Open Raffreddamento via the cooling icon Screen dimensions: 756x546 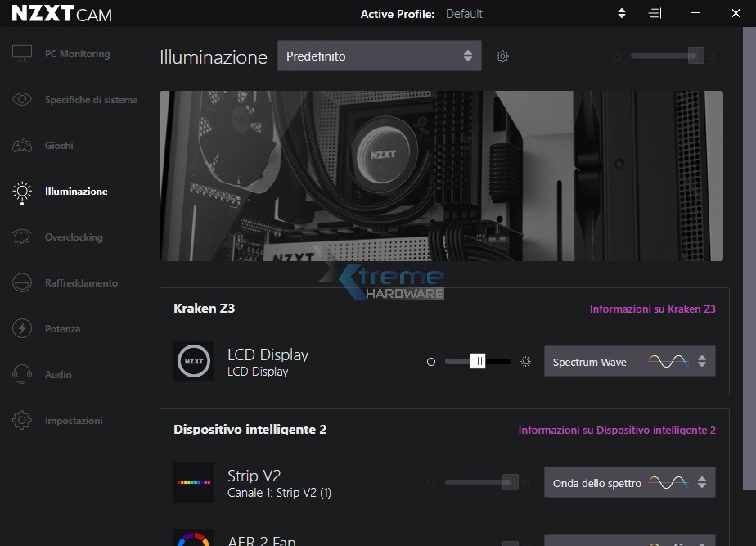click(22, 283)
